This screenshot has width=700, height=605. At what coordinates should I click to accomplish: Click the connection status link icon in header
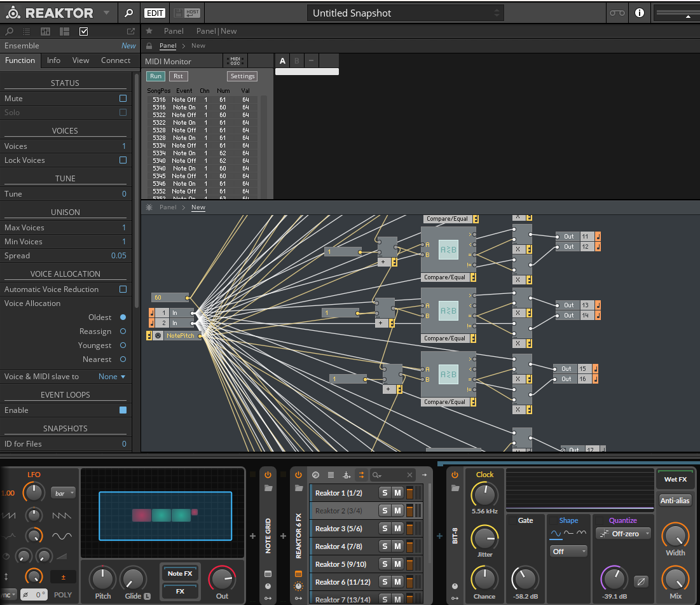(x=617, y=13)
